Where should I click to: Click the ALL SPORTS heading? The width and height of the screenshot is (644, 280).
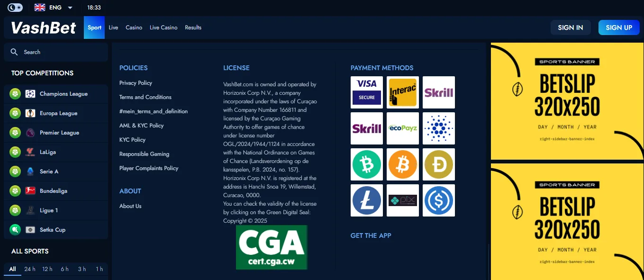point(30,251)
